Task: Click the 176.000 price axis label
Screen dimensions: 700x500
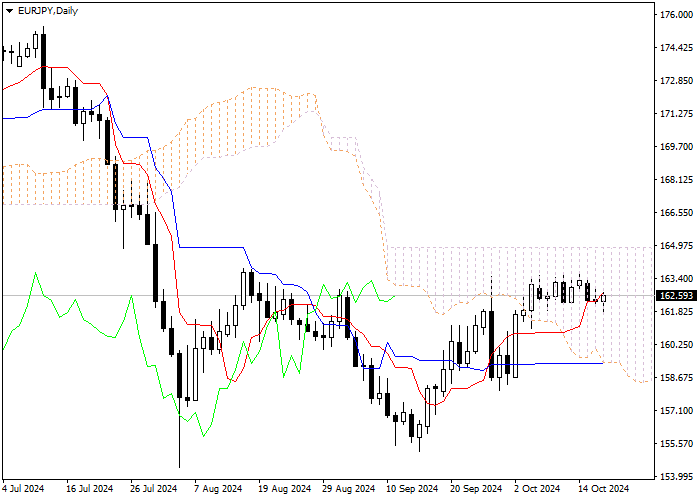Action: 676,15
